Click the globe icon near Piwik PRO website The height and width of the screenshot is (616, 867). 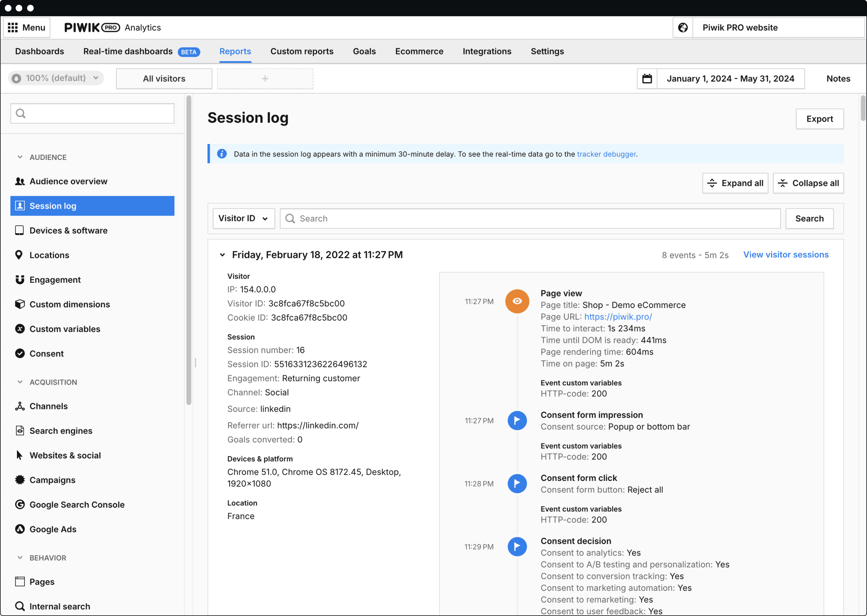(683, 27)
